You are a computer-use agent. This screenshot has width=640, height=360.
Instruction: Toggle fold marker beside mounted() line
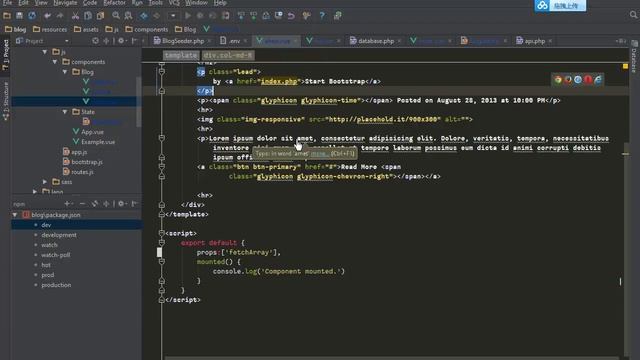point(162,262)
